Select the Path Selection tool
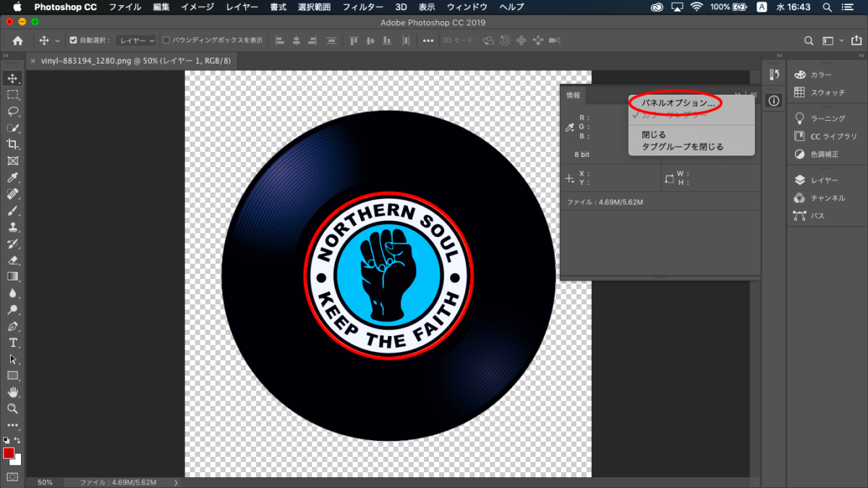 tap(13, 359)
